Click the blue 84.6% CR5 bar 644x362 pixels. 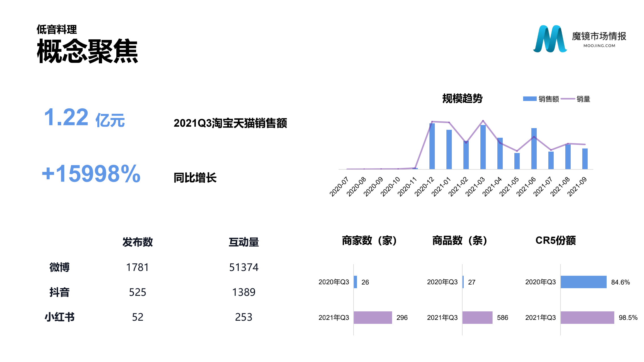(583, 282)
